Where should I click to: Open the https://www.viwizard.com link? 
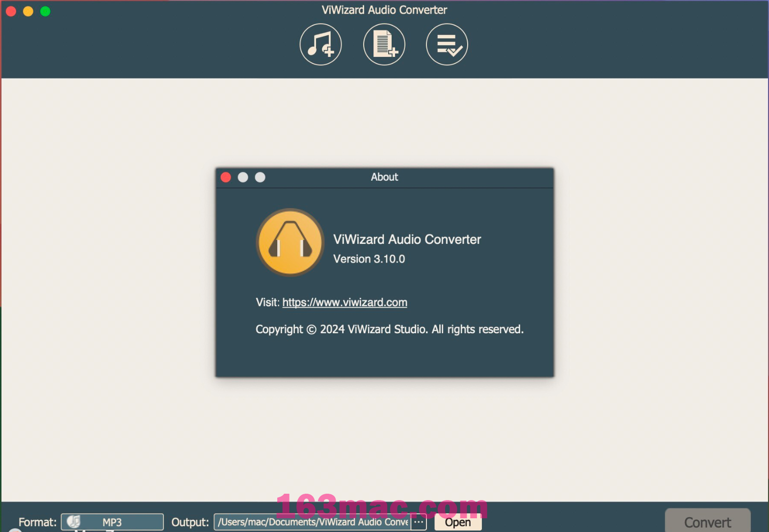(345, 302)
